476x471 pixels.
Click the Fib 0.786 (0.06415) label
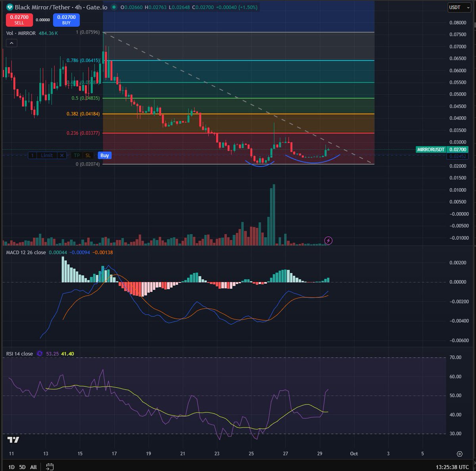[x=83, y=60]
